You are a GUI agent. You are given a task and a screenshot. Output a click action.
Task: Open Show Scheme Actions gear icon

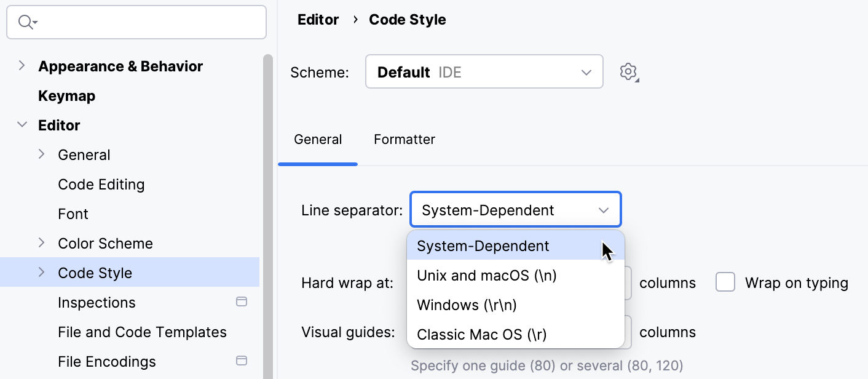(x=629, y=71)
